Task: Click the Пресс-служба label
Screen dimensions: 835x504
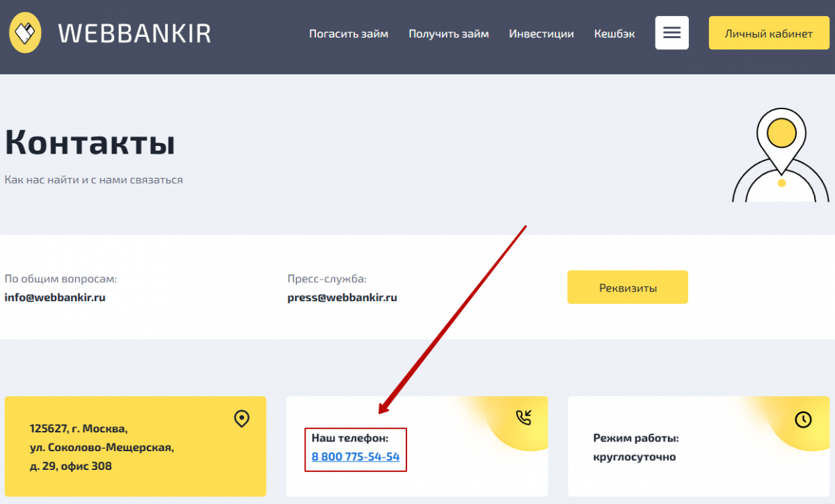Action: (x=327, y=279)
